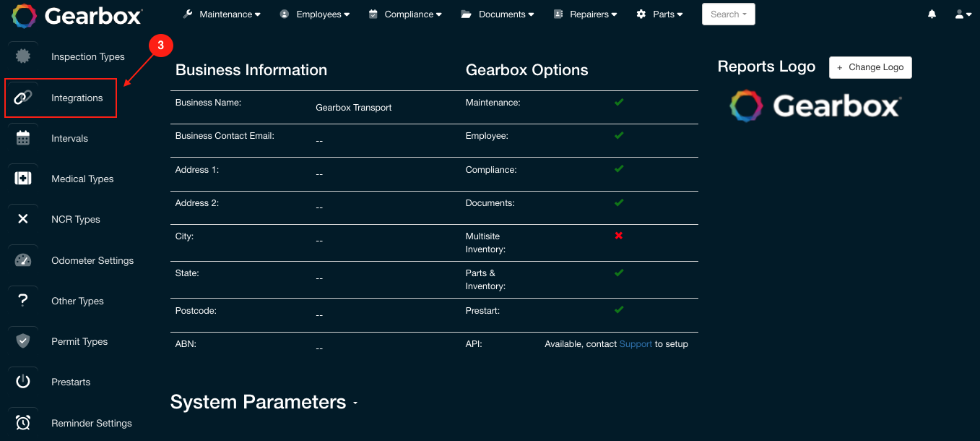Open Medical Types via the medkit icon
Screen dimensions: 980x441
coord(22,178)
